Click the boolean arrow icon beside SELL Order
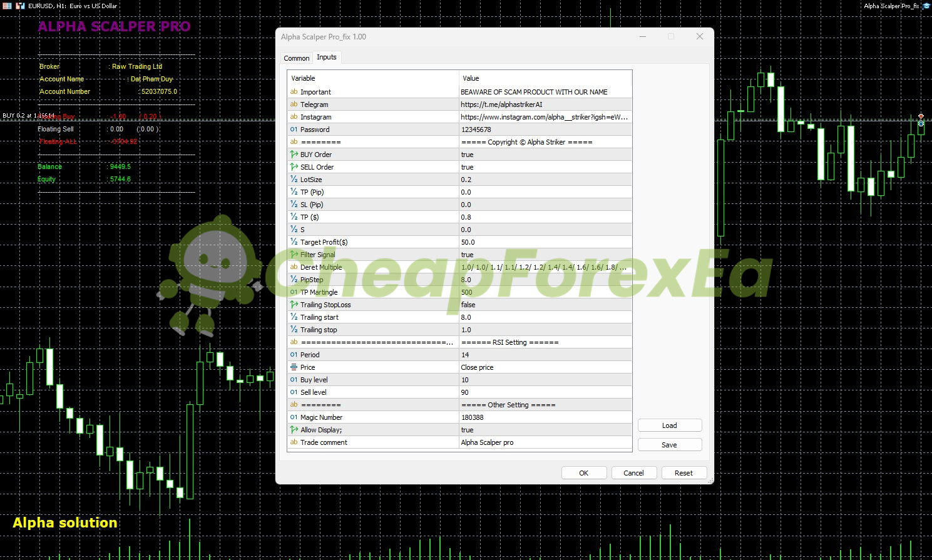The width and height of the screenshot is (932, 560). point(294,167)
